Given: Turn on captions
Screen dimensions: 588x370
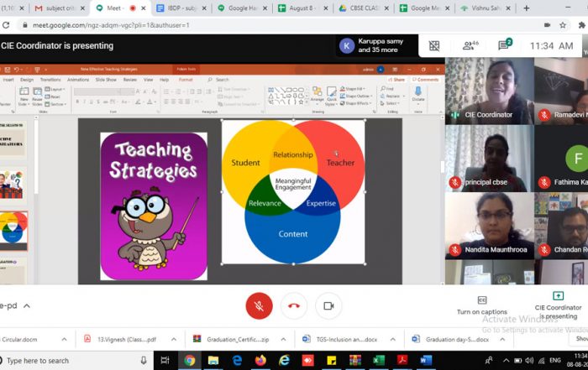Looking at the screenshot, I should (482, 305).
